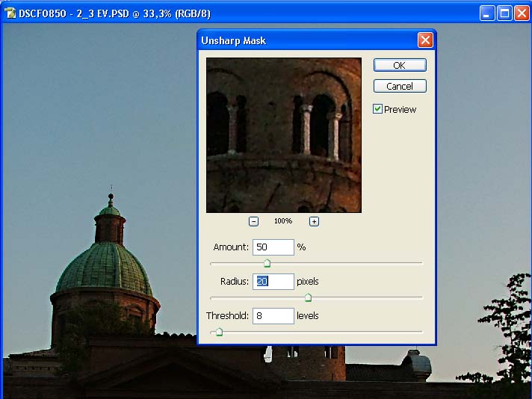Close the DSCF0850 document window

pyautogui.click(x=522, y=13)
